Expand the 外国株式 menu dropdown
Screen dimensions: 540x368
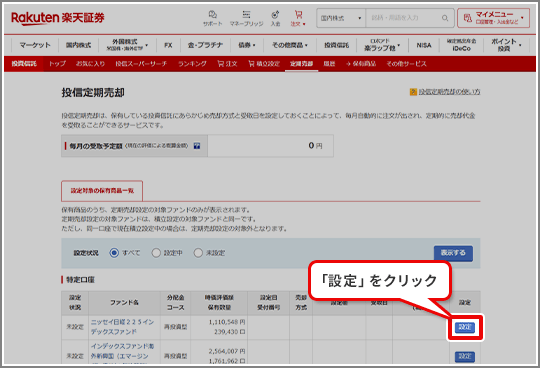pos(127,45)
